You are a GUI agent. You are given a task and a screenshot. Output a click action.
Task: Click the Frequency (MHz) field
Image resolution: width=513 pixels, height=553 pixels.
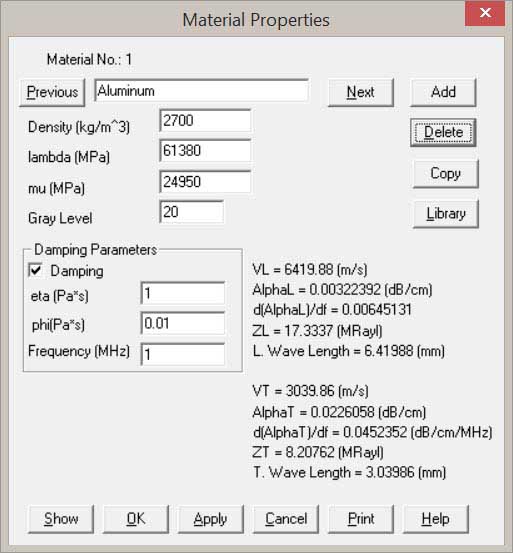[183, 354]
